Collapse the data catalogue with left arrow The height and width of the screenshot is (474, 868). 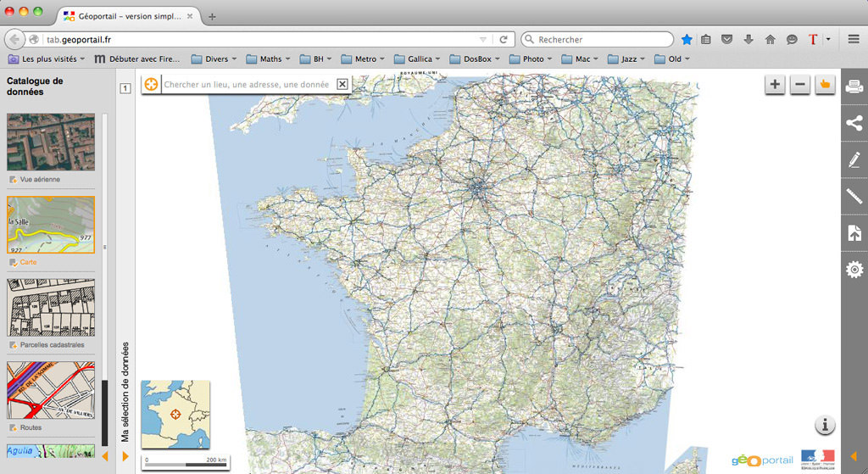105,456
